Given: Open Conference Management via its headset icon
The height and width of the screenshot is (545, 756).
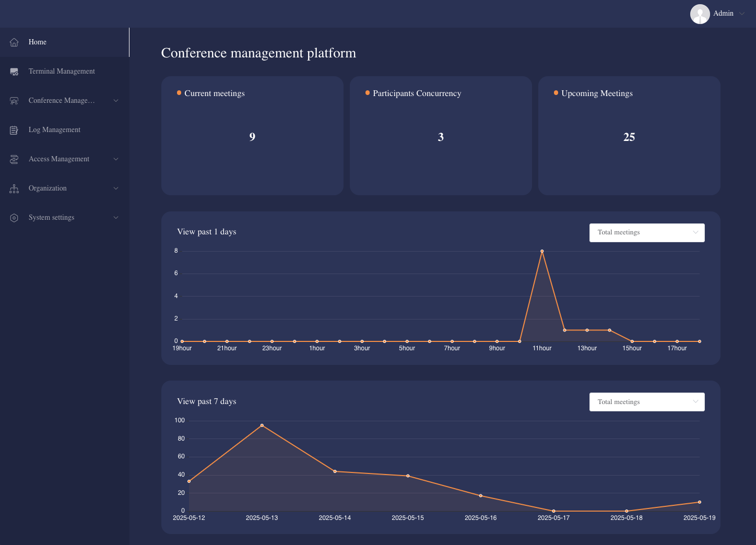Looking at the screenshot, I should point(14,100).
